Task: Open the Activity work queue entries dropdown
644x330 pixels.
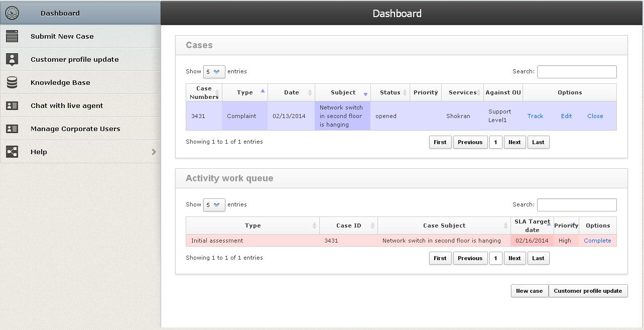Action: pos(214,204)
